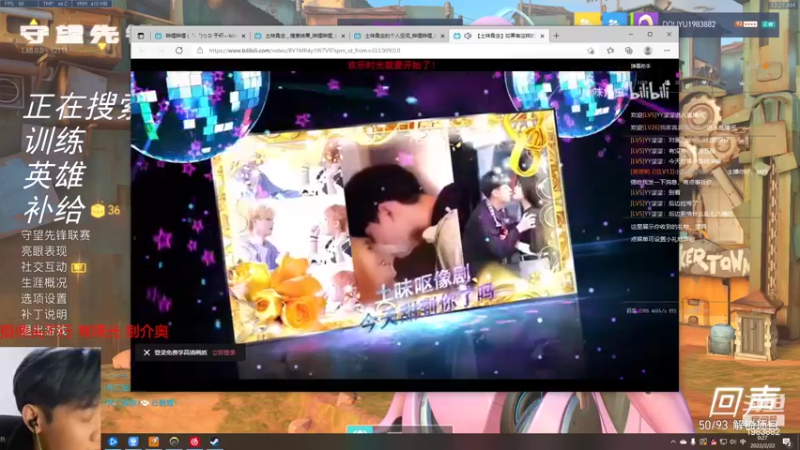This screenshot has width=800, height=450.
Task: Click the new badge beside 社交互动
Action: coord(79,267)
